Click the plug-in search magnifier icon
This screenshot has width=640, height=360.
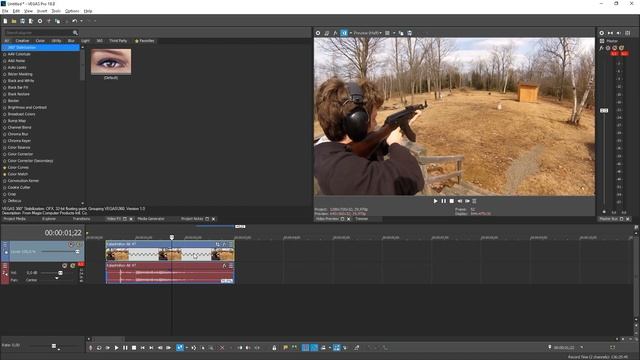(x=75, y=32)
